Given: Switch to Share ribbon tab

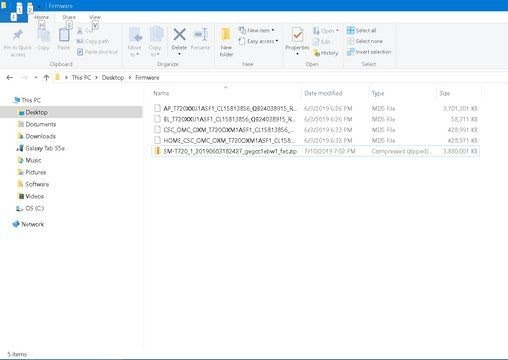Looking at the screenshot, I should pyautogui.click(x=69, y=17).
